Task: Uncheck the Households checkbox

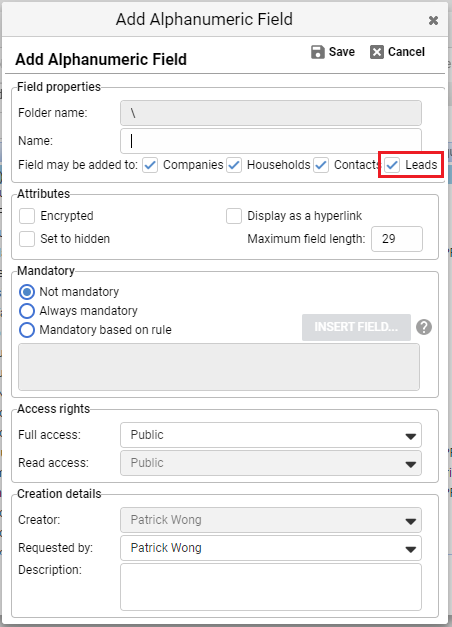Action: click(234, 165)
